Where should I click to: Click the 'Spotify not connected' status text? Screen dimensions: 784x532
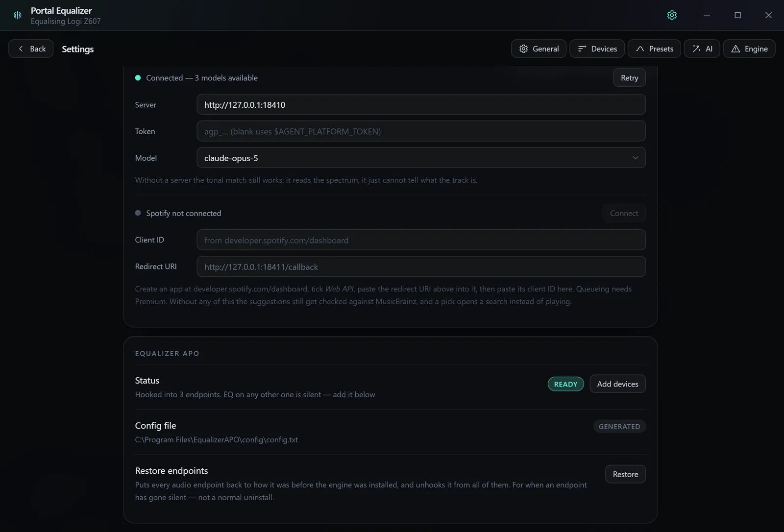pyautogui.click(x=184, y=213)
